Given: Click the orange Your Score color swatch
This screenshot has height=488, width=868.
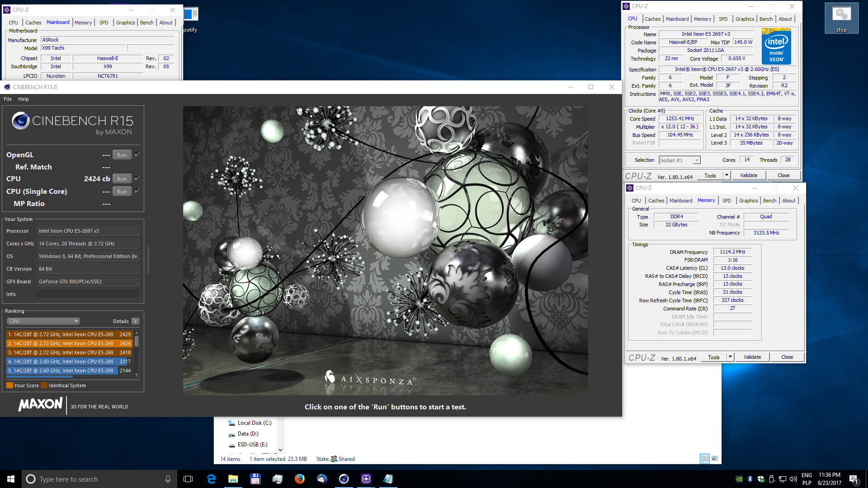Looking at the screenshot, I should (10, 385).
